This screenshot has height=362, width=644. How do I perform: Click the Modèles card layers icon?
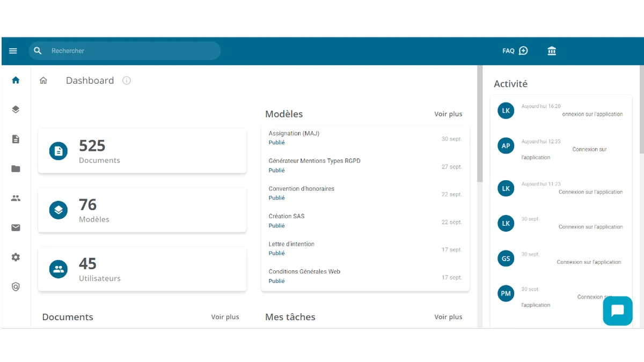(x=58, y=210)
